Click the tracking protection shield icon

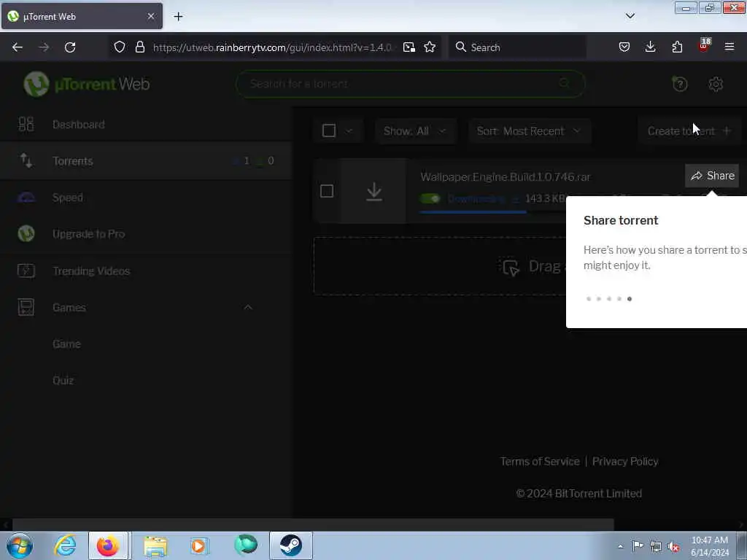120,47
